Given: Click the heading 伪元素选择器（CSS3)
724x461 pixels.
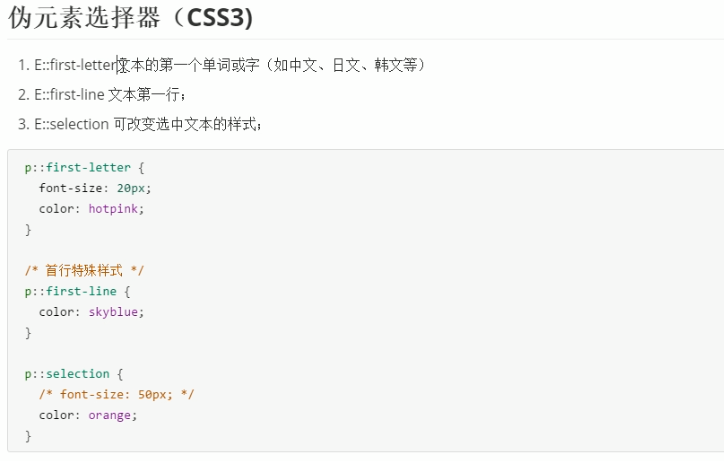Looking at the screenshot, I should (x=130, y=18).
